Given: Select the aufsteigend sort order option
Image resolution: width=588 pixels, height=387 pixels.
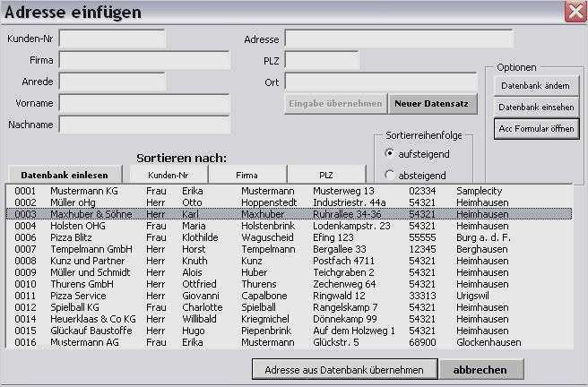Looking at the screenshot, I should (x=389, y=153).
